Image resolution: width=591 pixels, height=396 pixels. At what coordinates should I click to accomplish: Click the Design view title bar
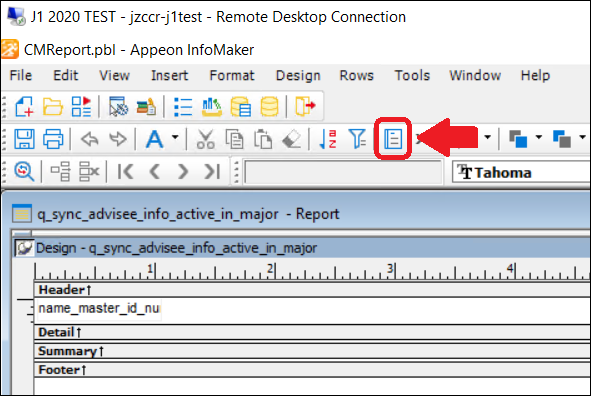(x=302, y=248)
